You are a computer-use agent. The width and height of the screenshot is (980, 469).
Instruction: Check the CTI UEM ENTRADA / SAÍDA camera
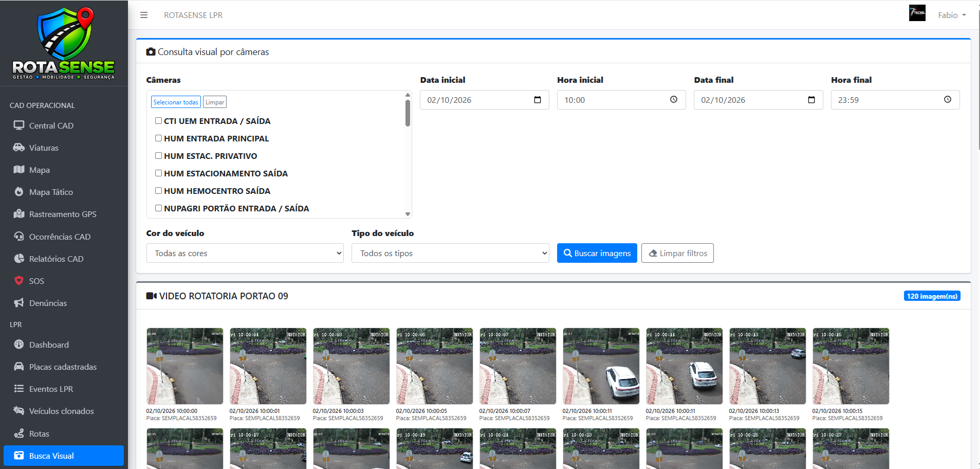pyautogui.click(x=158, y=121)
